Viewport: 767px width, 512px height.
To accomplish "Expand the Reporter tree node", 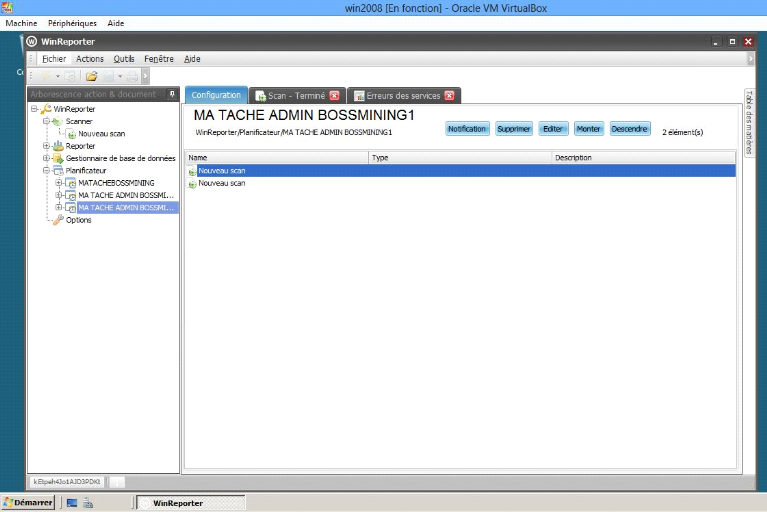I will point(46,146).
